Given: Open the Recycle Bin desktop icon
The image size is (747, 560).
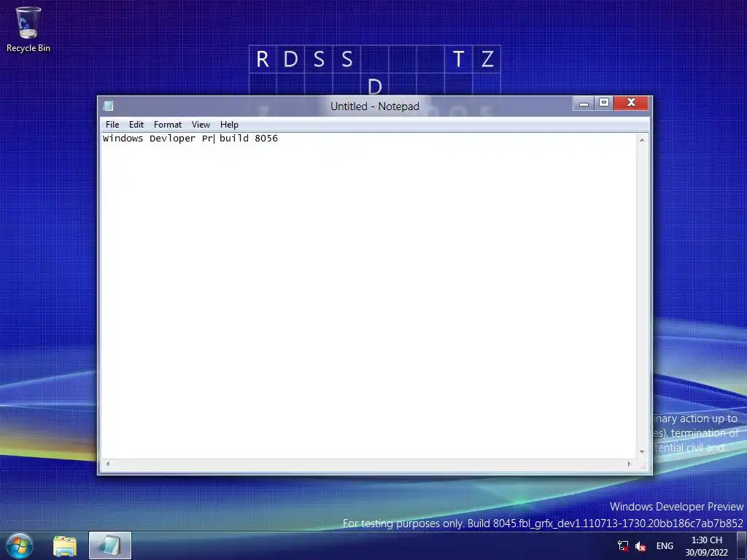Looking at the screenshot, I should point(28,29).
